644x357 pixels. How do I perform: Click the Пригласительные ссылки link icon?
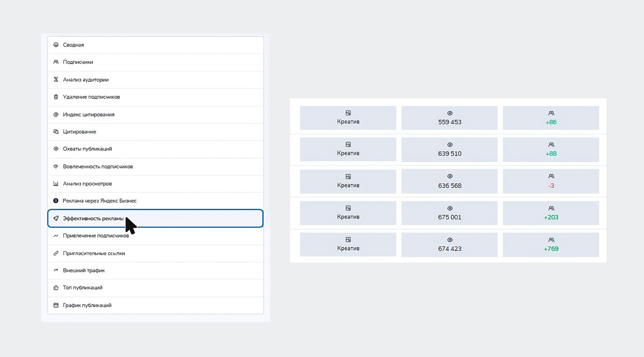(56, 253)
